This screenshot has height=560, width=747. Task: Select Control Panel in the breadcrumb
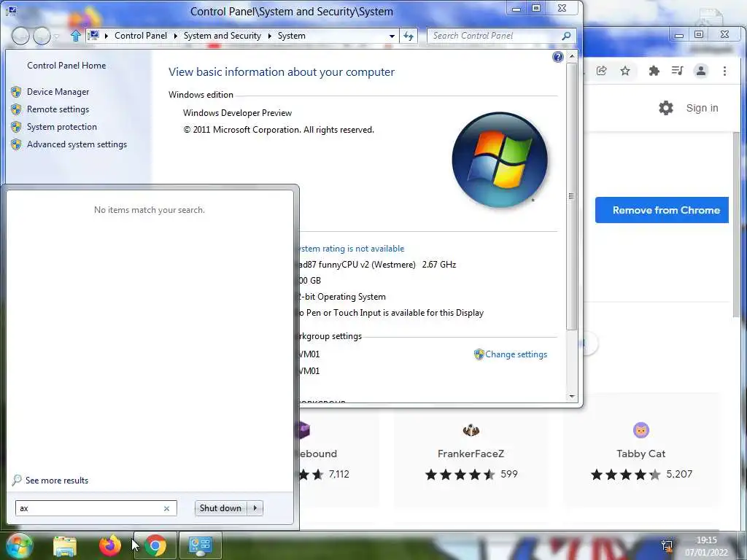pos(141,36)
